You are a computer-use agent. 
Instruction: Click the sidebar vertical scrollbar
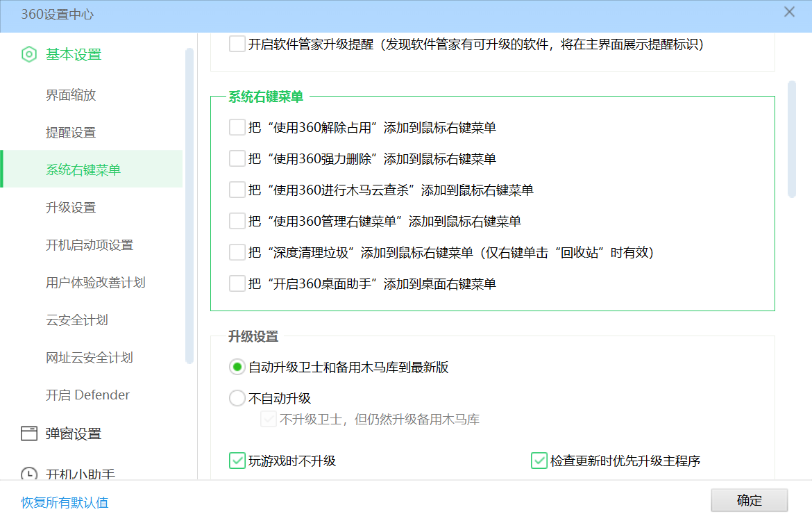click(x=189, y=206)
